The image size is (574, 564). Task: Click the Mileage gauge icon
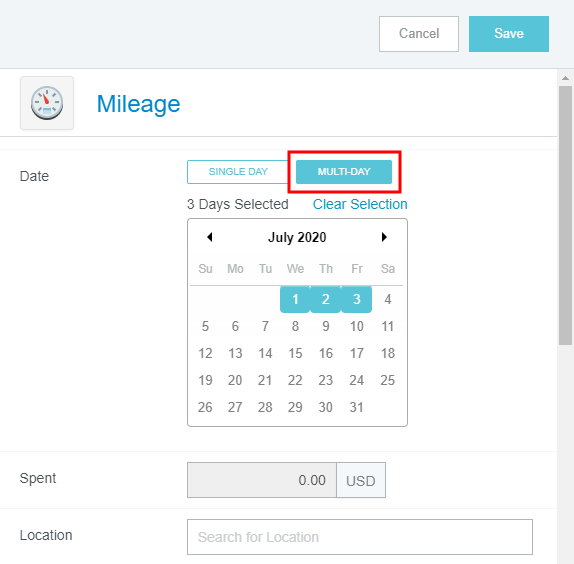(47, 103)
